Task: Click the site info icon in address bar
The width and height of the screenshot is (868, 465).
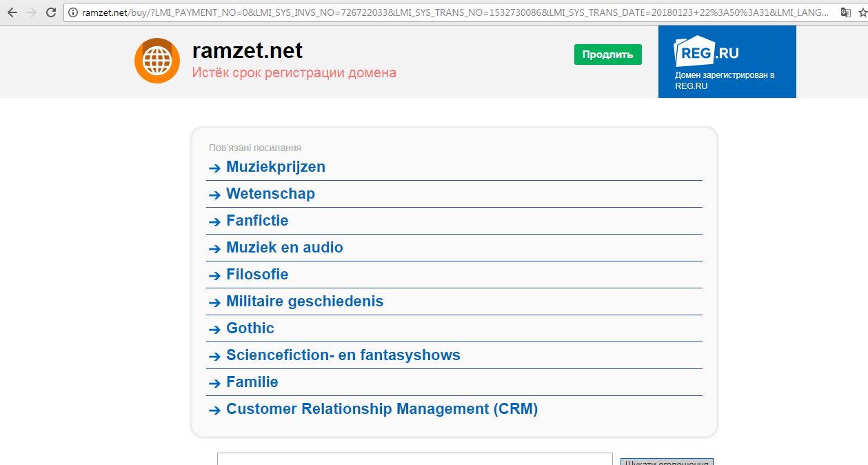Action: 73,12
